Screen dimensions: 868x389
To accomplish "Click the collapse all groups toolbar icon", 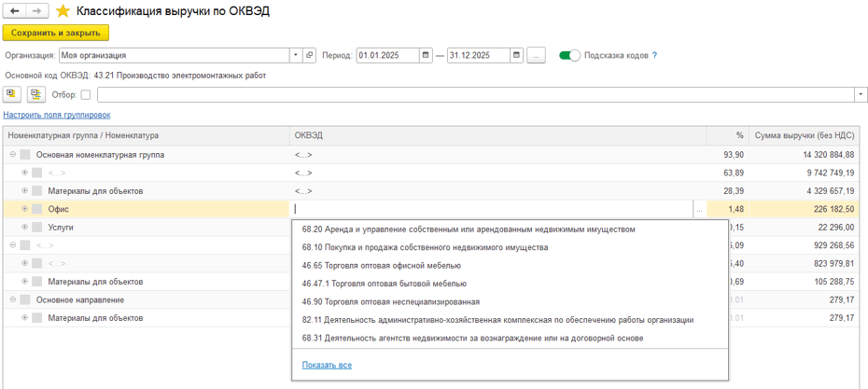I will (x=36, y=94).
